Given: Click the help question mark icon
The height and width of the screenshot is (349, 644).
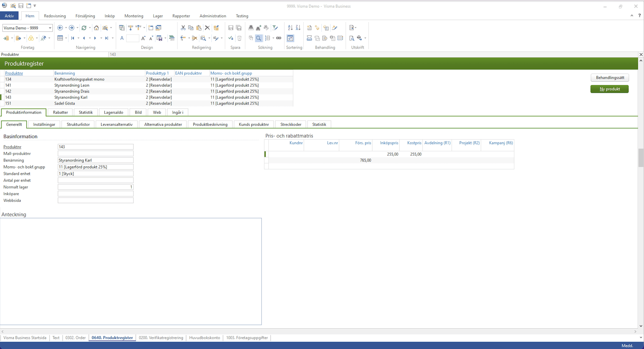Looking at the screenshot, I should [639, 15].
